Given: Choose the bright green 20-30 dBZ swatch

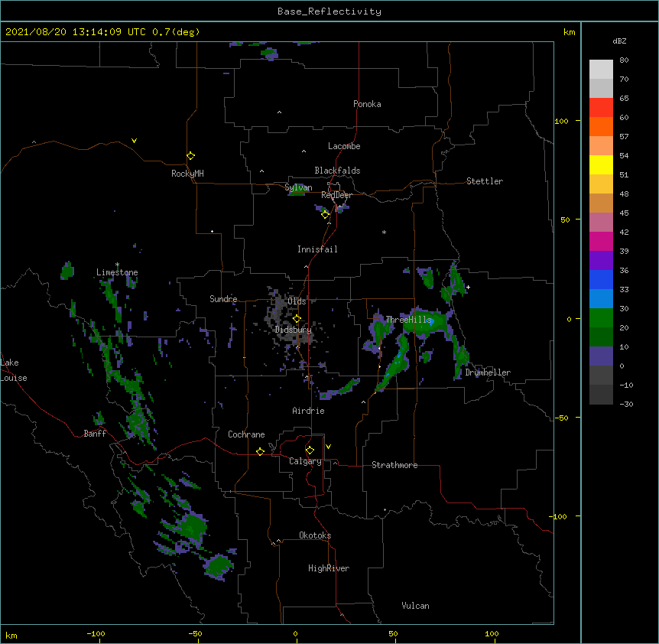Looking at the screenshot, I should pyautogui.click(x=601, y=318).
